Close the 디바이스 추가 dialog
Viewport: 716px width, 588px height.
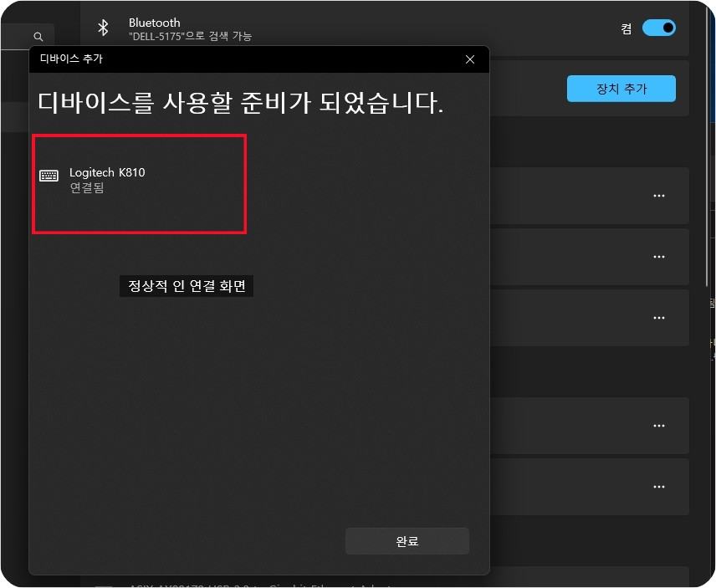pyautogui.click(x=470, y=59)
